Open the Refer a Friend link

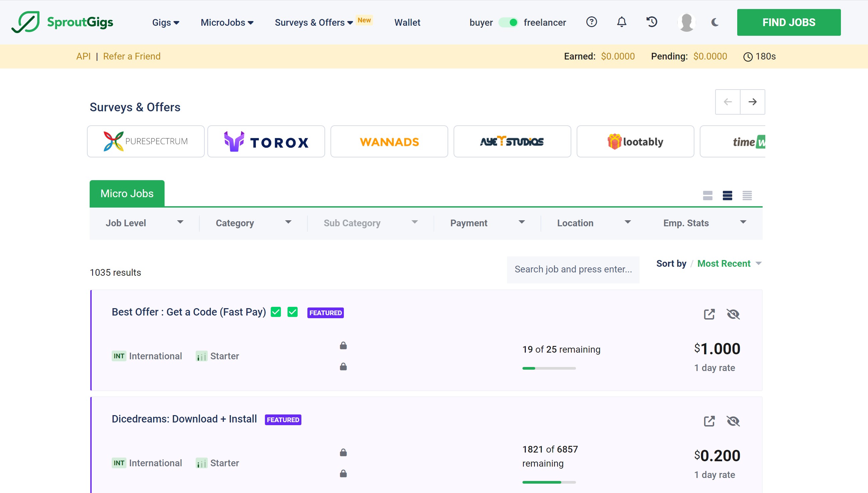pyautogui.click(x=132, y=56)
